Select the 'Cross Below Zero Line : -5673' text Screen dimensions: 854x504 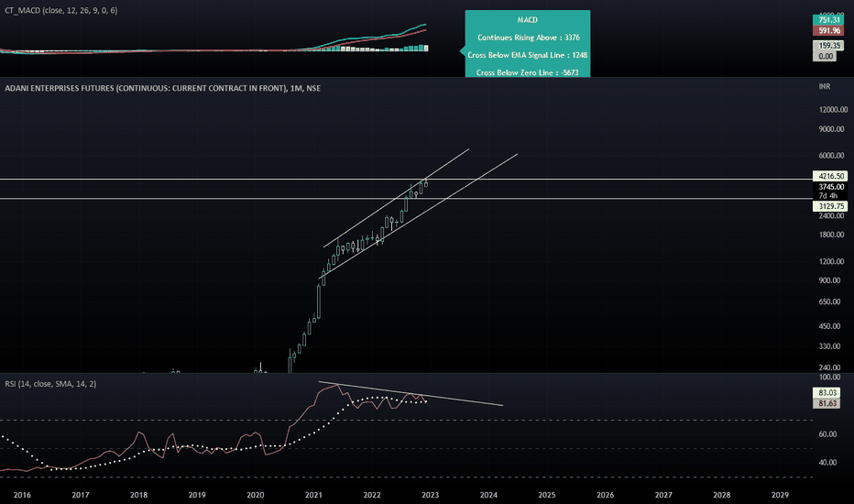coord(527,72)
